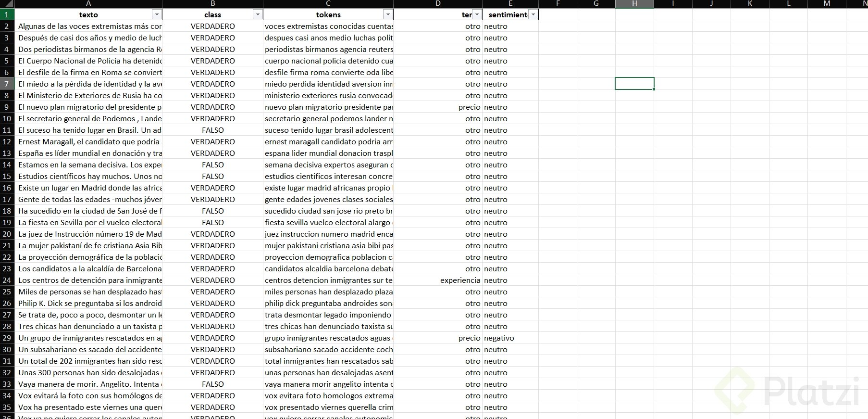The height and width of the screenshot is (419, 868).
Task: Select the row 11 header
Action: tap(7, 130)
